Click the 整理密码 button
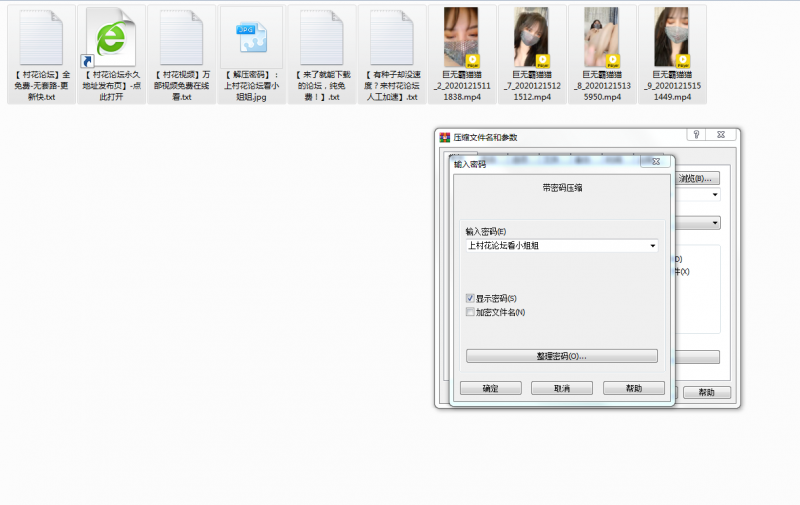This screenshot has height=505, width=800. point(561,356)
